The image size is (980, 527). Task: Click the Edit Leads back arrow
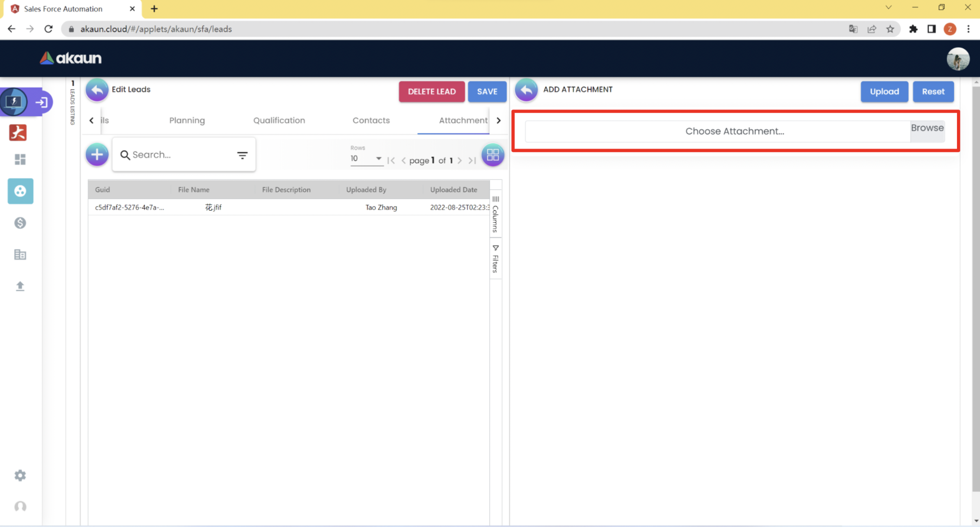[x=97, y=90]
